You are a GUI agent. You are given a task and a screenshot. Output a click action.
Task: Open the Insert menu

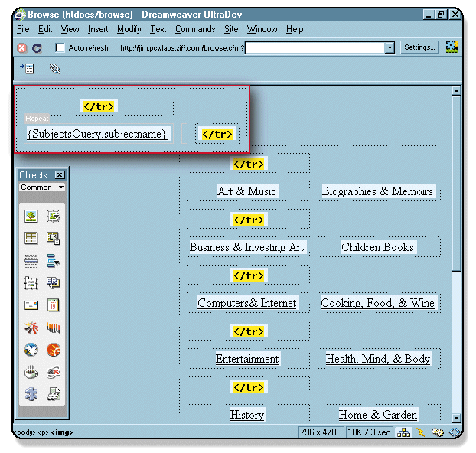98,29
